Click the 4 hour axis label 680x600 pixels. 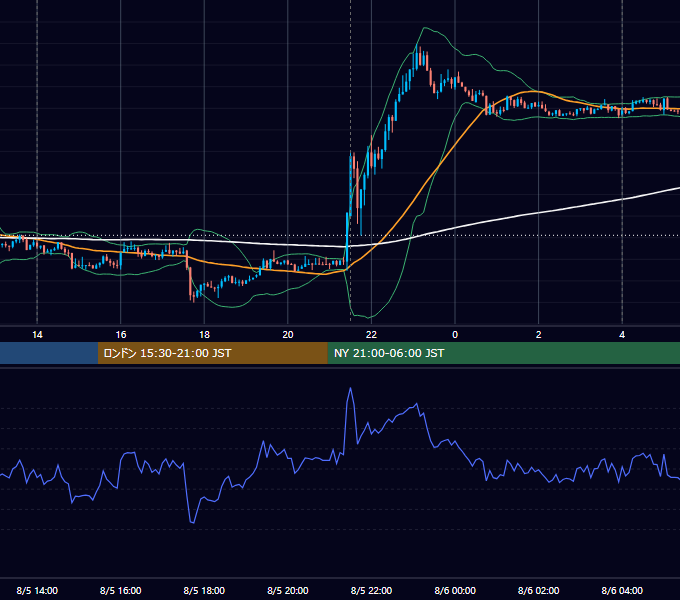point(622,335)
